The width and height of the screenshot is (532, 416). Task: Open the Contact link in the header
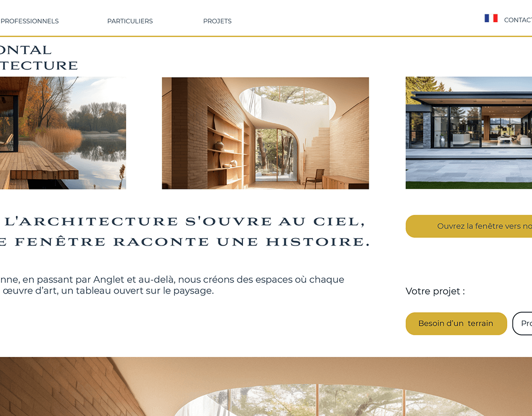coord(518,20)
